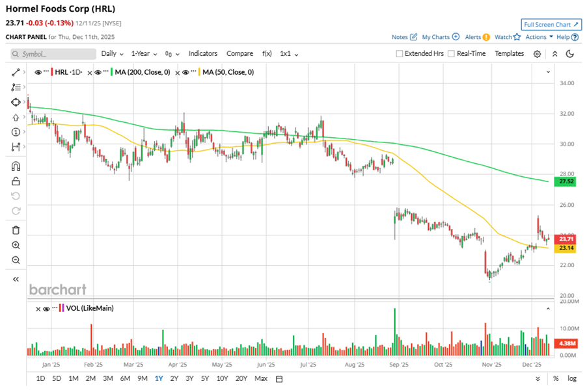Image resolution: width=587 pixels, height=392 pixels.
Task: Open Notes link
Action: click(x=404, y=36)
